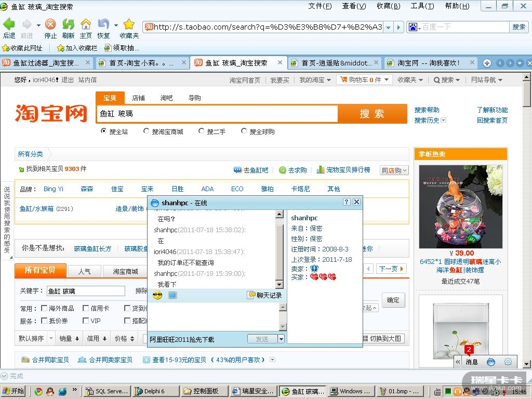
Task: Open settings gear in message bar
Action: click(x=508, y=362)
